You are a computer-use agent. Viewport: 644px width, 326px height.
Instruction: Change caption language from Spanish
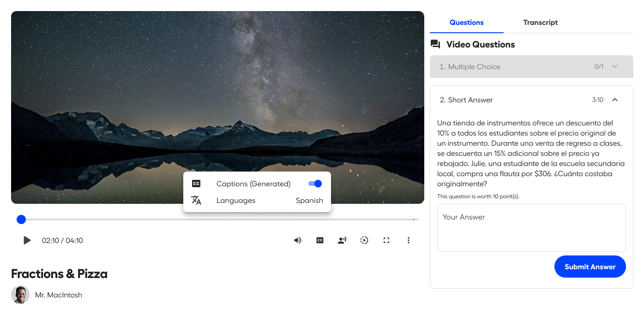pyautogui.click(x=309, y=201)
